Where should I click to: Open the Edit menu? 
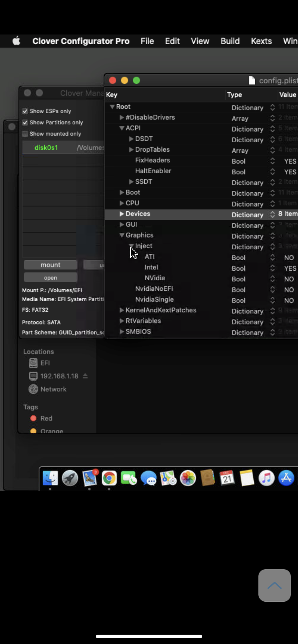click(172, 41)
